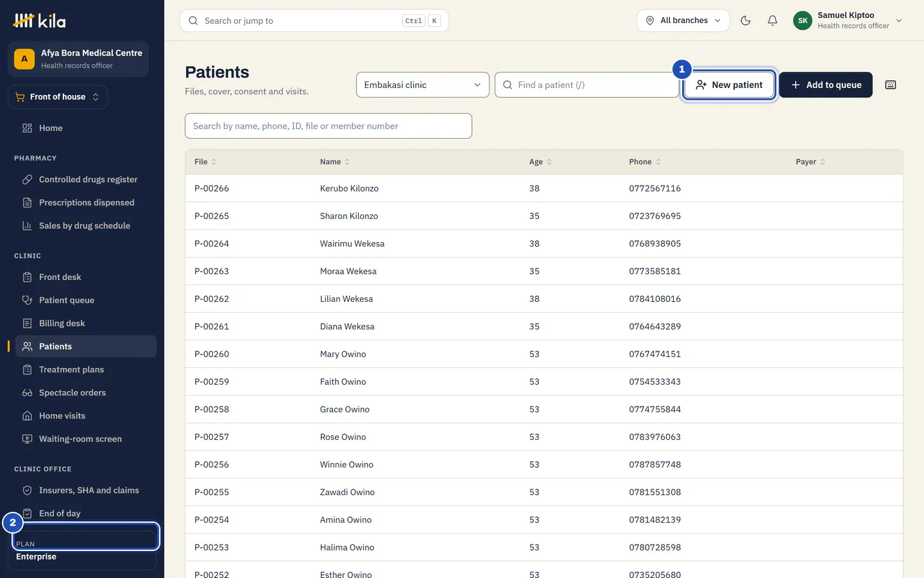
Task: Sort table by File column
Action: tap(205, 162)
